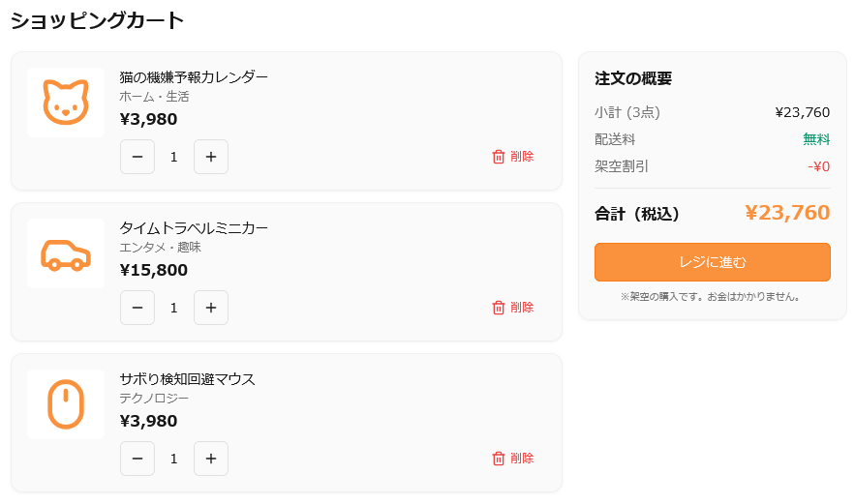Click trash icon for 猫の機嫌予報カレンダー
This screenshot has width=855, height=504.
pyautogui.click(x=499, y=157)
